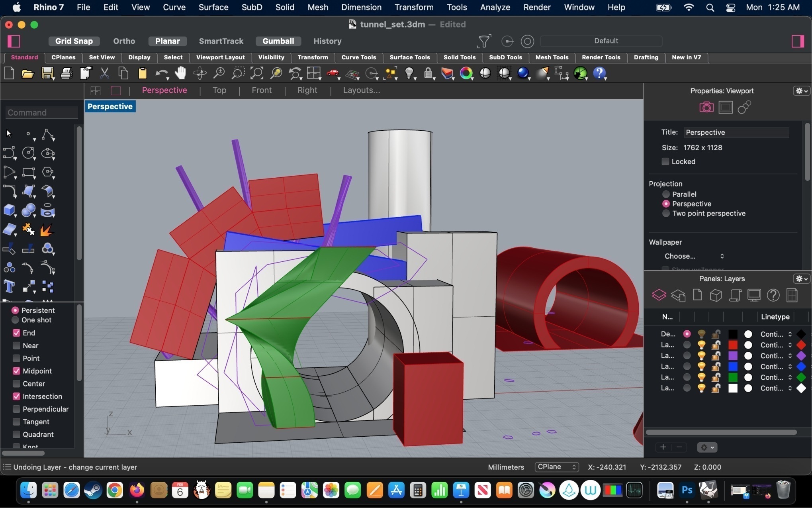Click the Layers stack icon in the Panels row
The image size is (812, 508).
[x=659, y=295]
